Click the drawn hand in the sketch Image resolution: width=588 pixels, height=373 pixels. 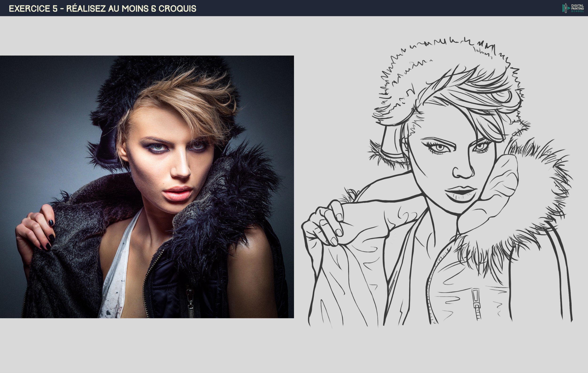[x=325, y=224]
